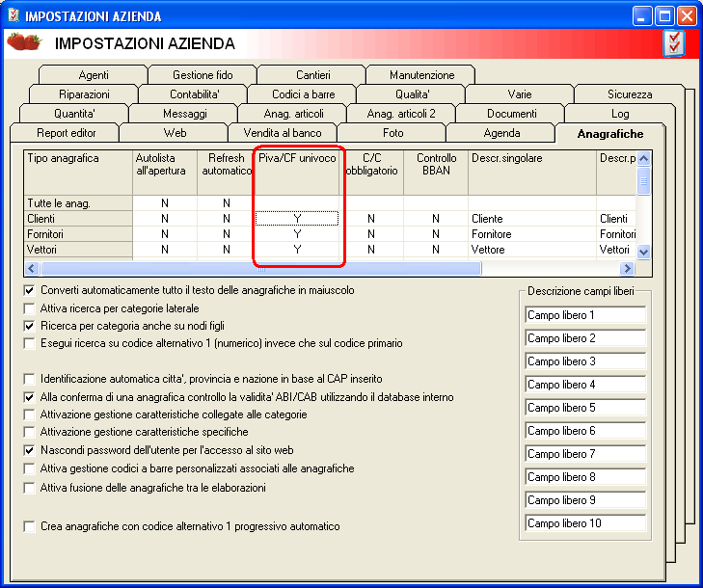Select the Log tab

coord(620,114)
